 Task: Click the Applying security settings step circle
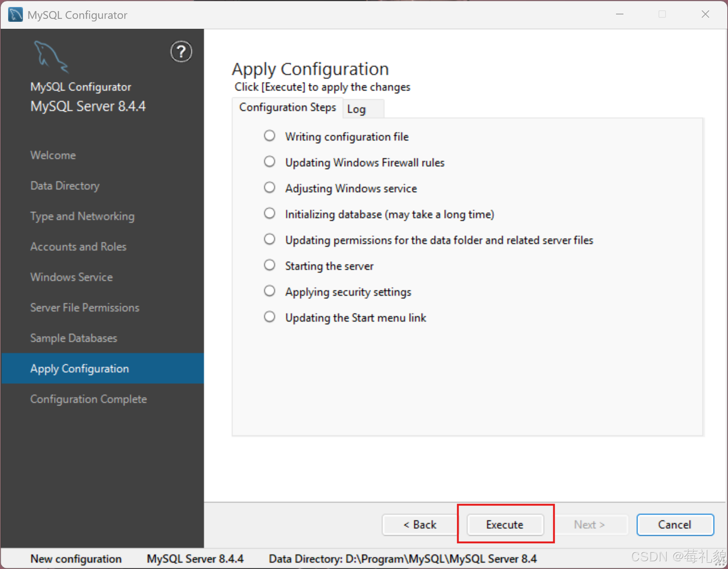pyautogui.click(x=269, y=291)
